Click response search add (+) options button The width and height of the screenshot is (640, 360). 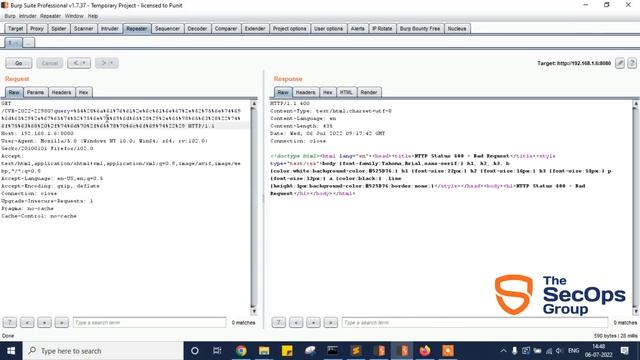(x=313, y=322)
